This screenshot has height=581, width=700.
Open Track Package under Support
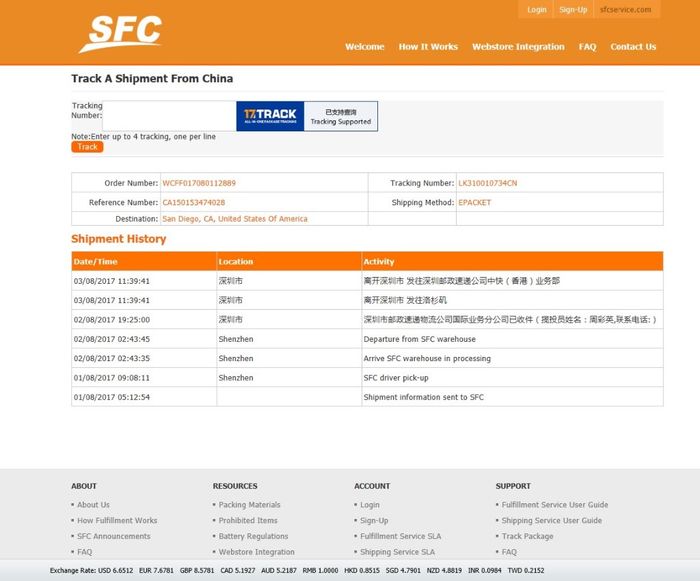(x=527, y=536)
